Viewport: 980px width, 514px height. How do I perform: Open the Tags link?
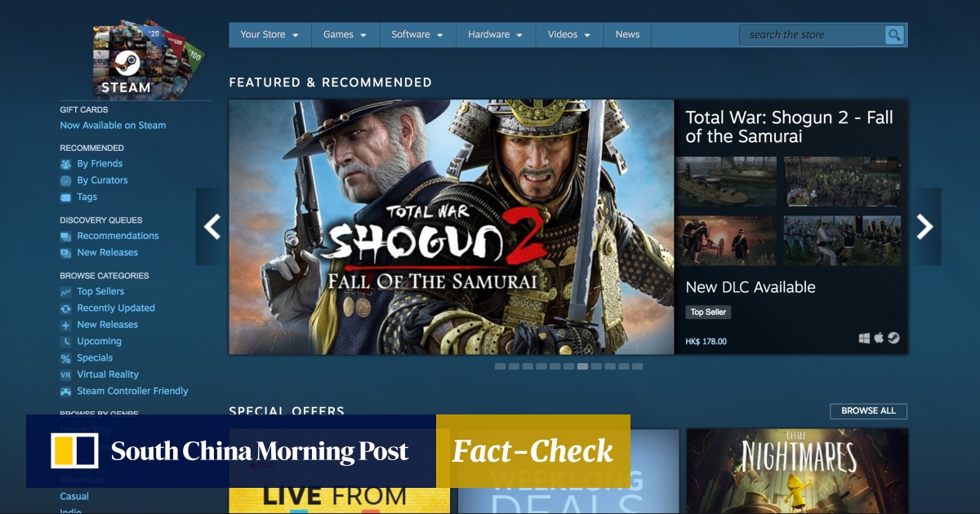pyautogui.click(x=87, y=197)
